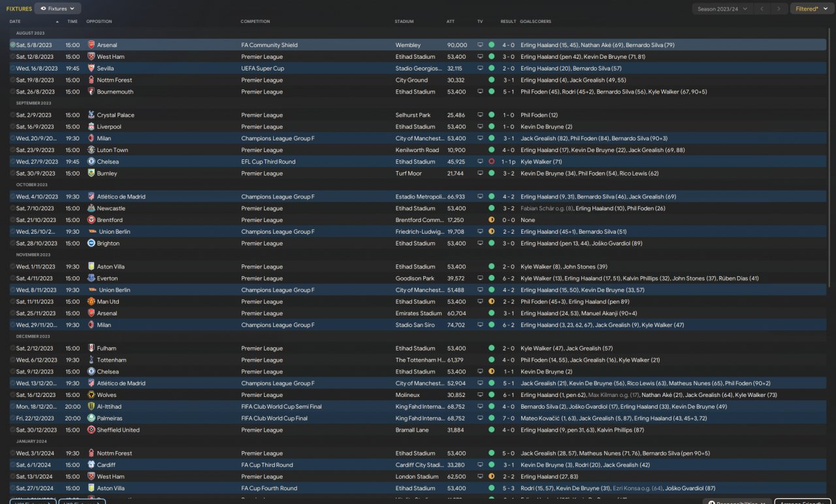Open the EFL Cup Third Round link
The height and width of the screenshot is (504, 836).
click(268, 162)
